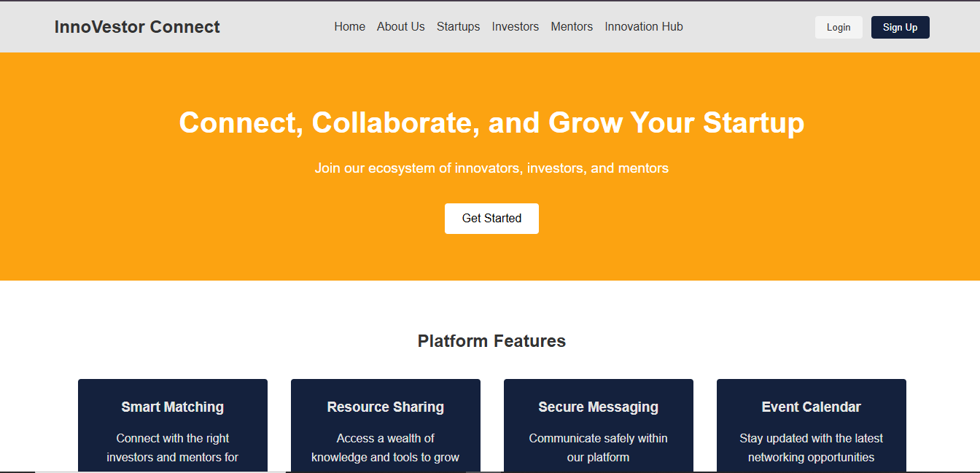Viewport: 980px width, 473px height.
Task: Click the Resource Sharing description text
Action: pyautogui.click(x=385, y=447)
